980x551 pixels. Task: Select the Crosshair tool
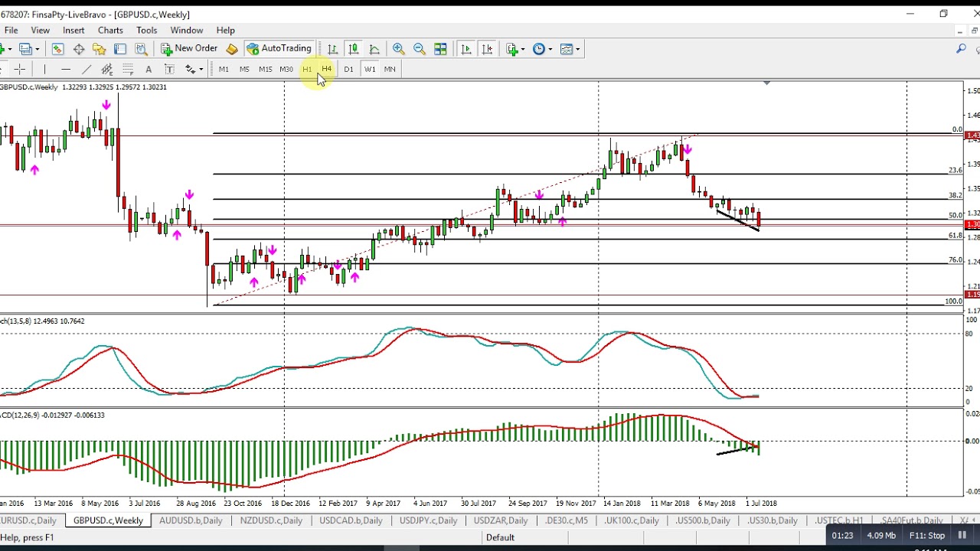[19, 70]
